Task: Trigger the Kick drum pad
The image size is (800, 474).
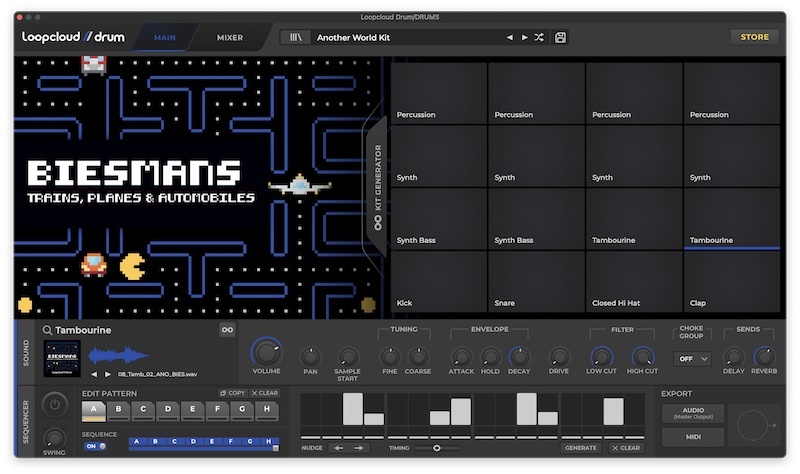Action: pyautogui.click(x=438, y=282)
